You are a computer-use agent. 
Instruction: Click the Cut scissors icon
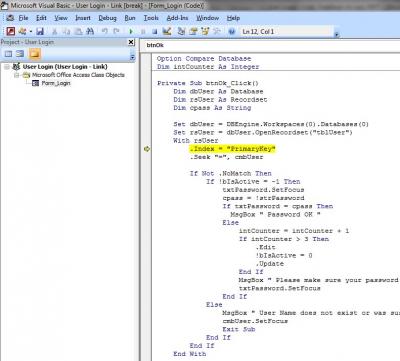click(x=55, y=31)
